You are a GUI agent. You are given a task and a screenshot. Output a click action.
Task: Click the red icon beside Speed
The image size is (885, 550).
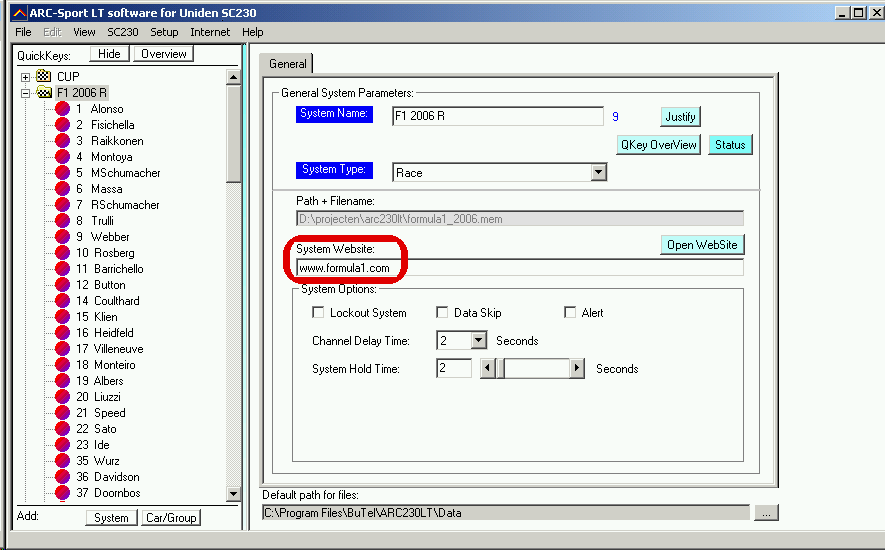coord(63,412)
